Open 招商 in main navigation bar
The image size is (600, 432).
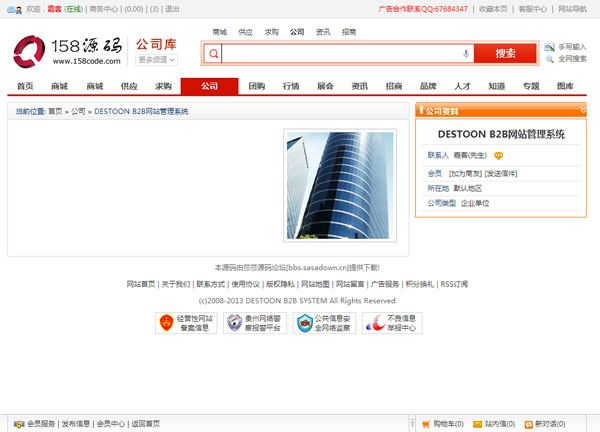394,86
